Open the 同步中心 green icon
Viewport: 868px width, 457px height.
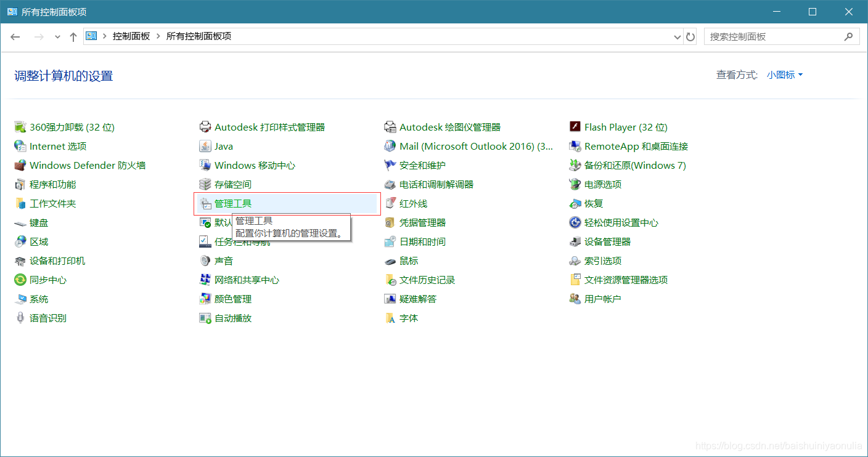point(20,280)
